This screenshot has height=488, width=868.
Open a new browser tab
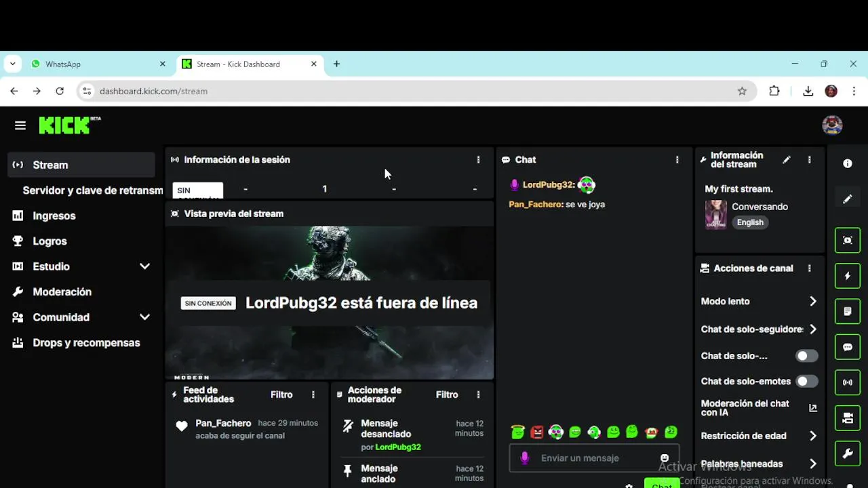(x=336, y=64)
